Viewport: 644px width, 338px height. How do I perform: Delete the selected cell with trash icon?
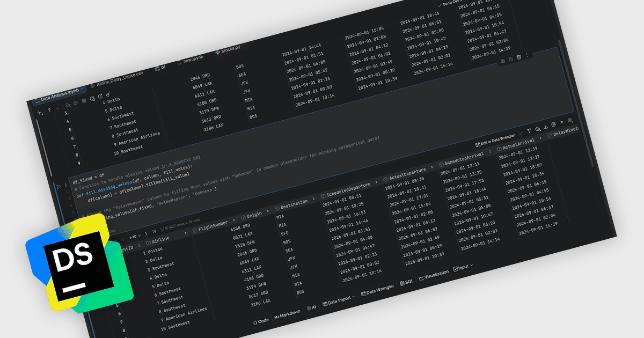pos(518,57)
